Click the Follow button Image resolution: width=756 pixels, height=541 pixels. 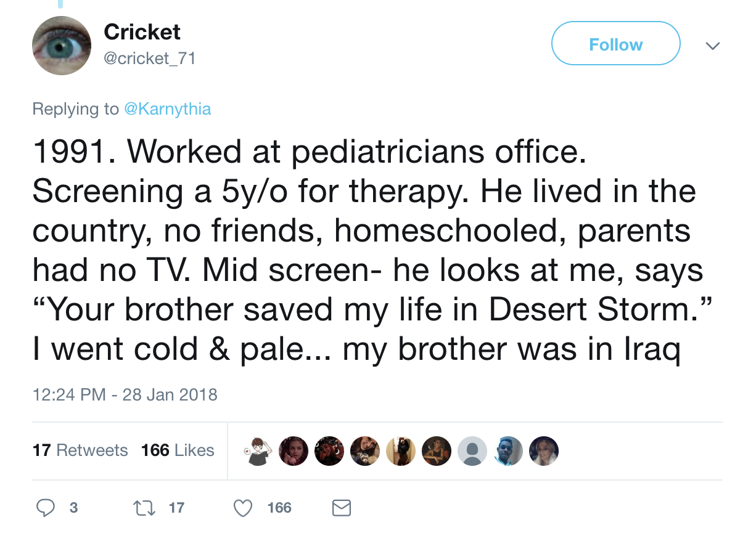pos(615,44)
